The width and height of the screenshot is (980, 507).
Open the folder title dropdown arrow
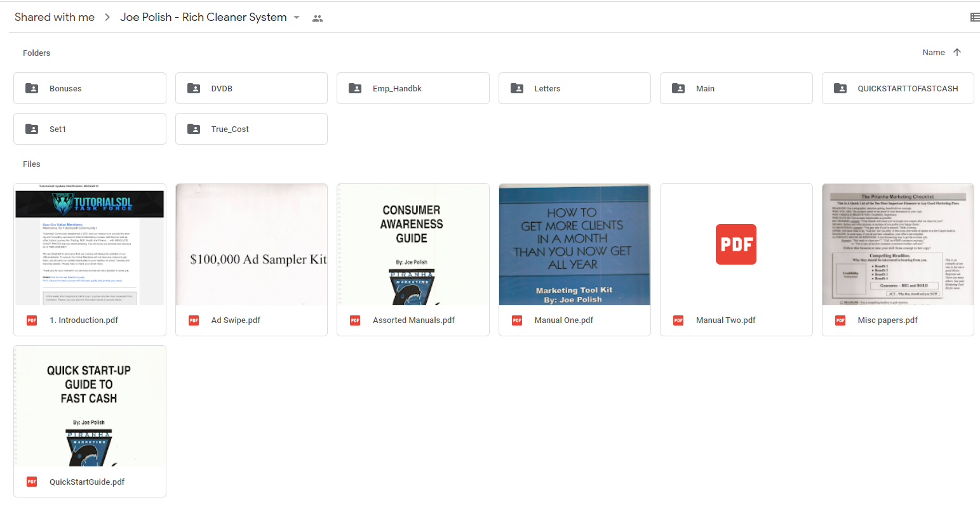point(297,17)
